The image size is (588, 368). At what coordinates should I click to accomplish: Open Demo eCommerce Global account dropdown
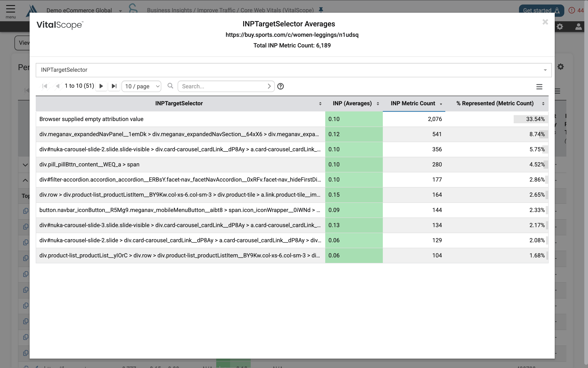pos(84,10)
